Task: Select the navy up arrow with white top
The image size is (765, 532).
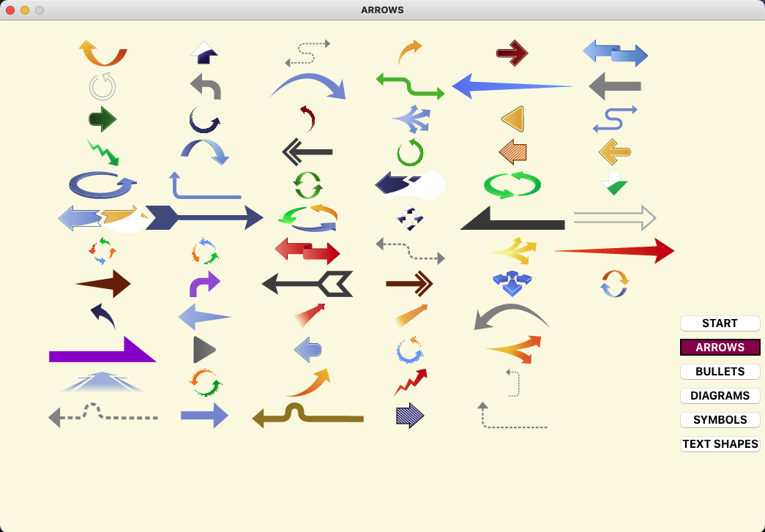Action: pos(205,53)
